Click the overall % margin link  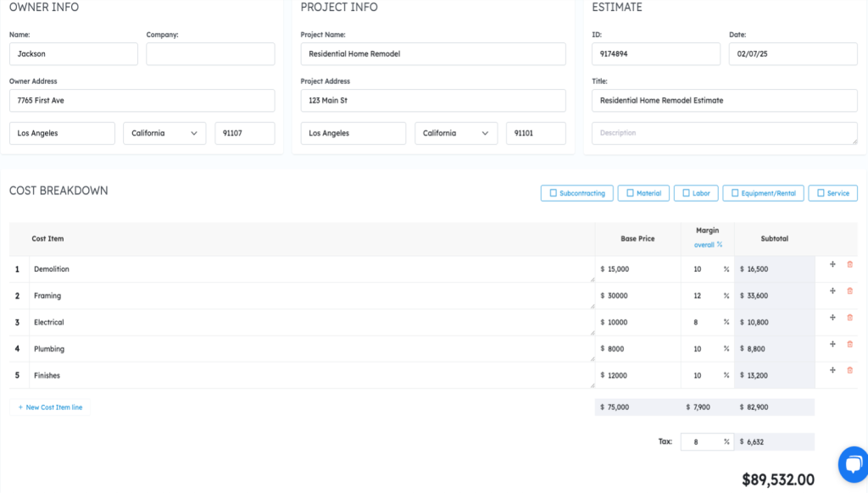tap(708, 245)
